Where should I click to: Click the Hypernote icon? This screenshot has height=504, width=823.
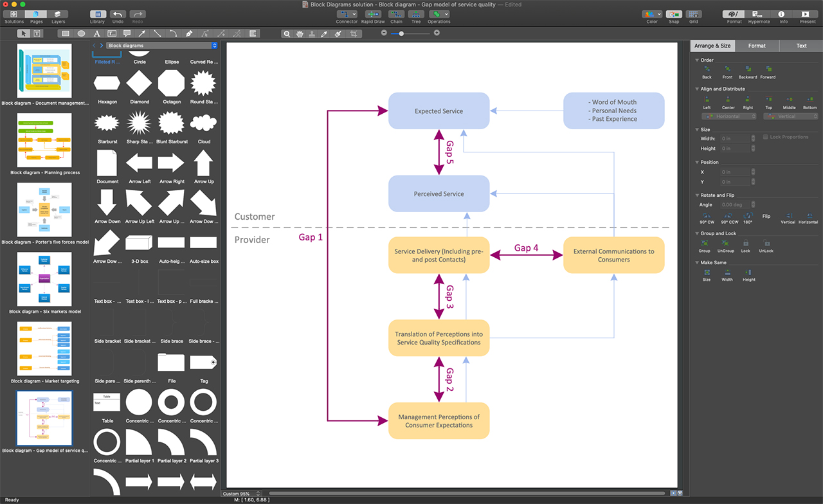pyautogui.click(x=759, y=14)
